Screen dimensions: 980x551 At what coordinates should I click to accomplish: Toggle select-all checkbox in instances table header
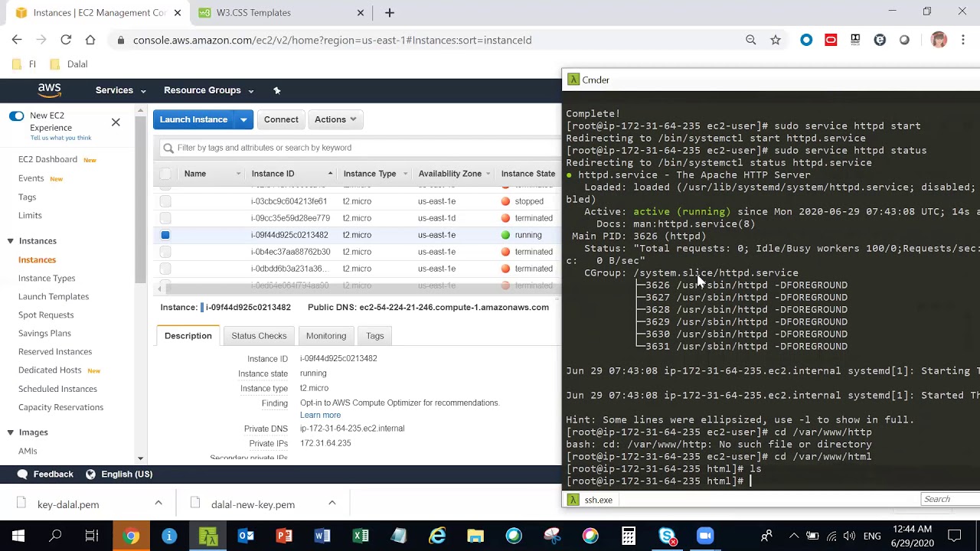click(x=165, y=174)
